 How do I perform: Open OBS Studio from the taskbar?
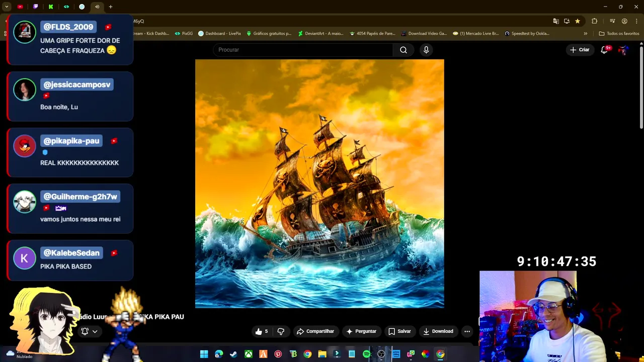click(381, 354)
